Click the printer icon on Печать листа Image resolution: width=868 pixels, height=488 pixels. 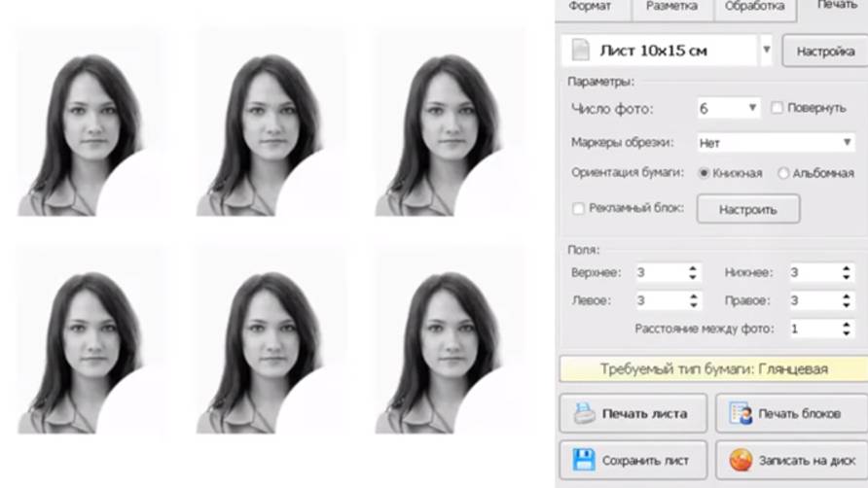coord(584,413)
